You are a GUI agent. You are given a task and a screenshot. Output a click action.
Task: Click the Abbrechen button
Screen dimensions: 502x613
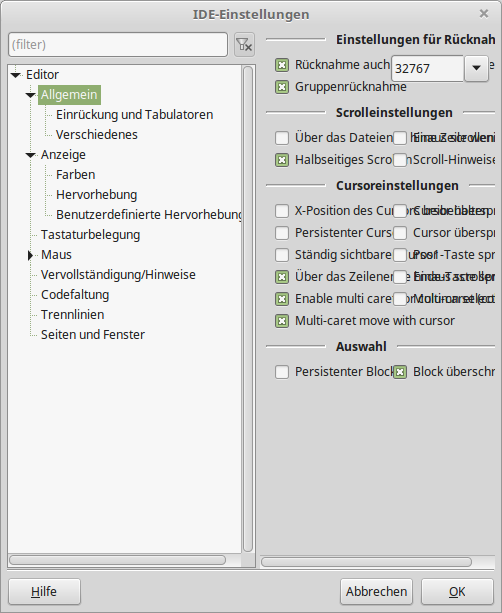coord(376,591)
